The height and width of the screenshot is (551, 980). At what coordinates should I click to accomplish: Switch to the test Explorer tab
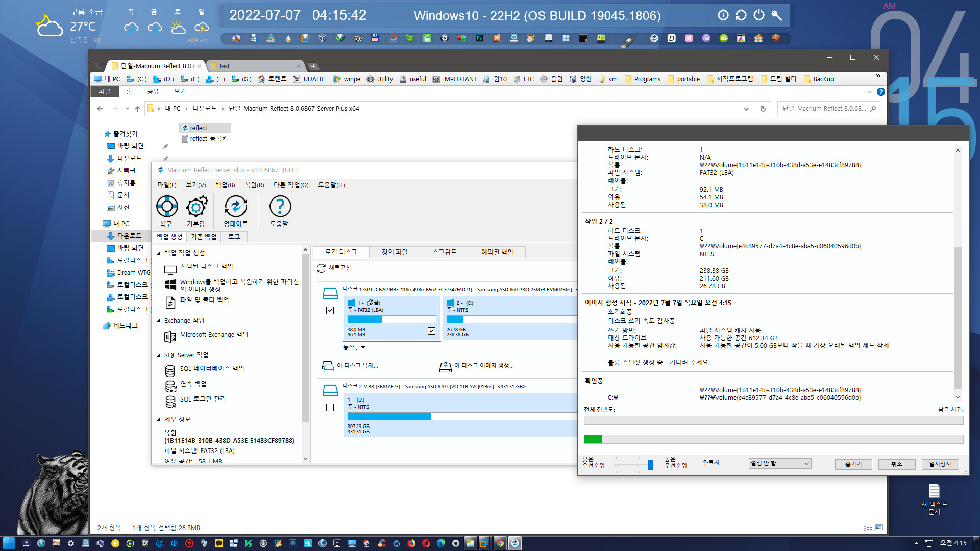pyautogui.click(x=256, y=66)
